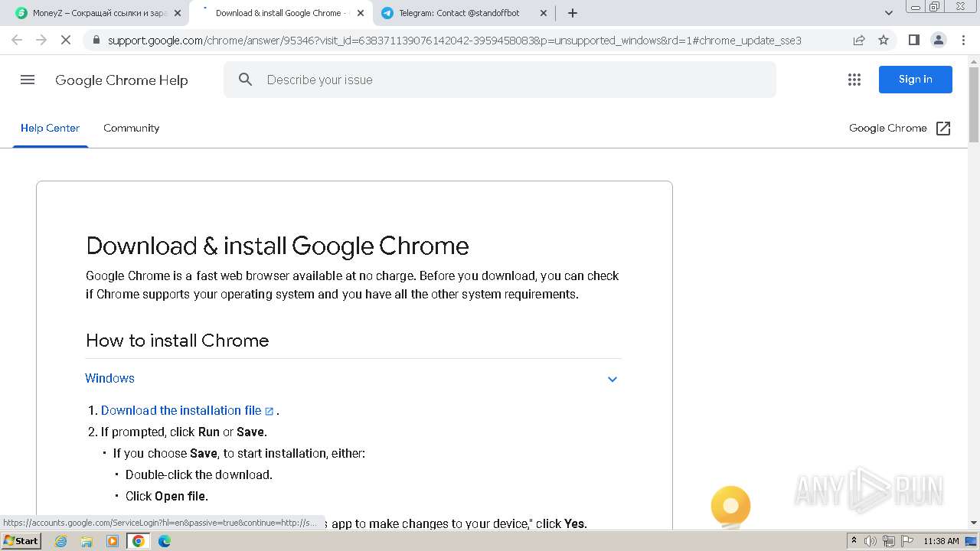Open Microsoft Edge from taskbar

point(165,541)
